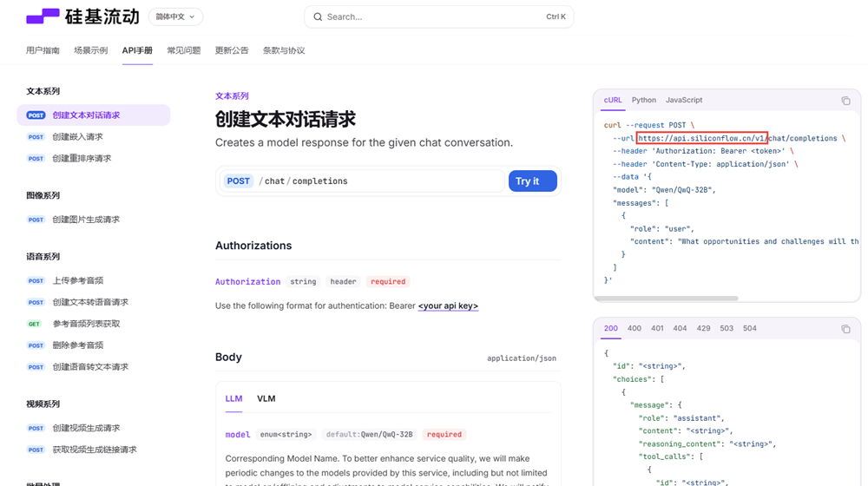The width and height of the screenshot is (868, 486).
Task: Click the 视频系列 sidebar heading
Action: (43, 404)
